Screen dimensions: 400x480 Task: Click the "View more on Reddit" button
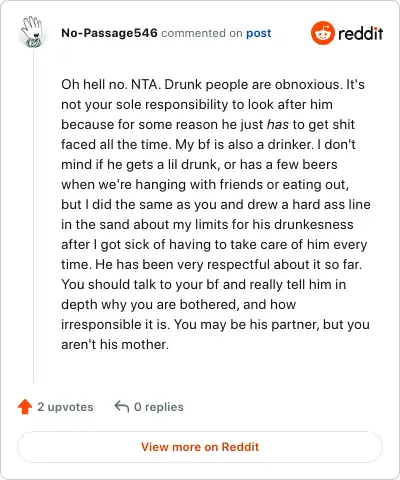[200, 447]
